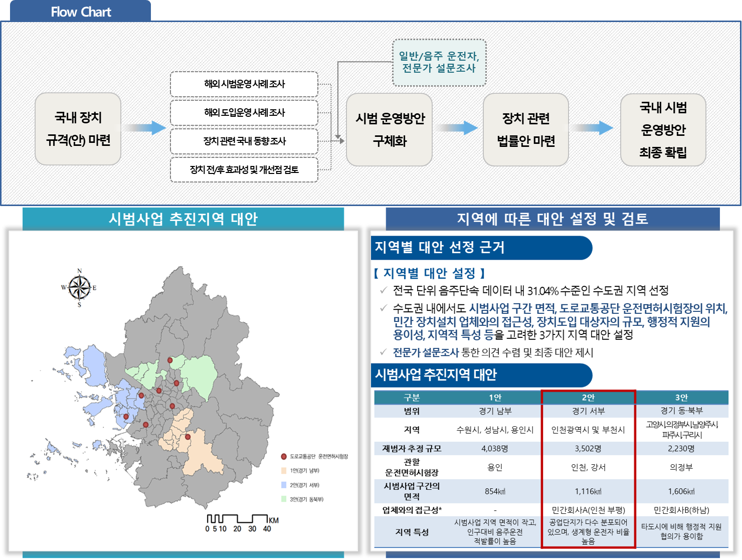Click the 일반/음주 운전자, 전문가 설문조사 box
742x560 pixels.
[x=439, y=63]
